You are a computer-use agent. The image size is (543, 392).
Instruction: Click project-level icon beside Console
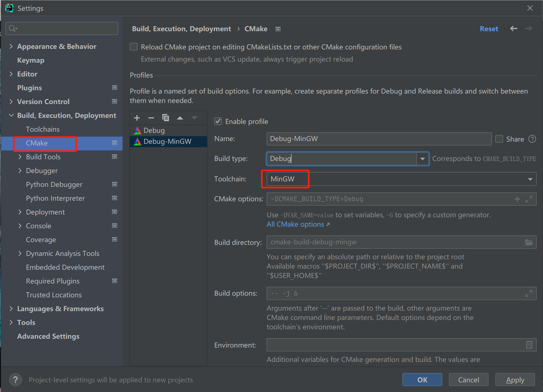point(115,226)
